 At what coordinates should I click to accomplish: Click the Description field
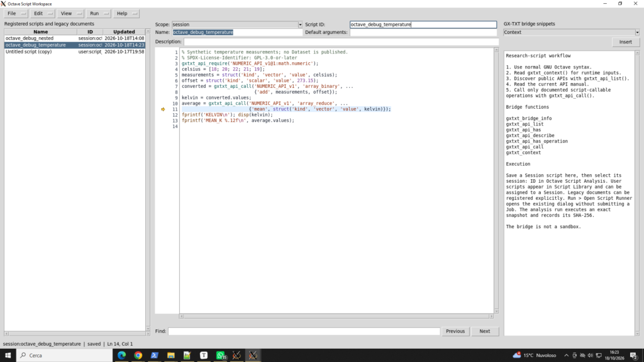pos(341,41)
